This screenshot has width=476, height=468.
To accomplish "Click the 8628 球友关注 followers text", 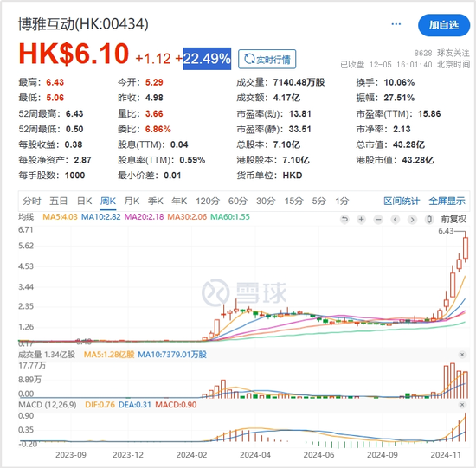I will pos(441,53).
